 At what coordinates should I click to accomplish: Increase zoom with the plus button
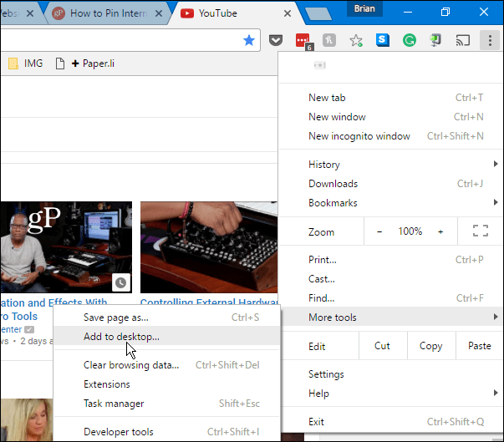[x=440, y=231]
